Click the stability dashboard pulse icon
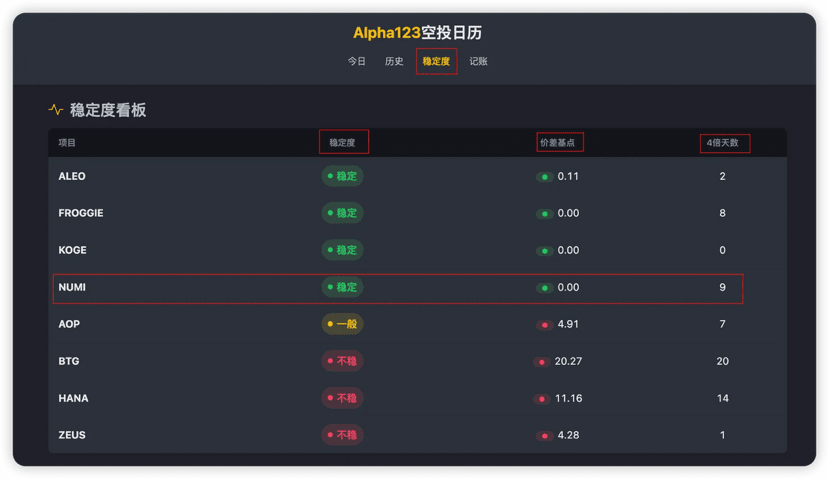This screenshot has width=829, height=479. (56, 110)
